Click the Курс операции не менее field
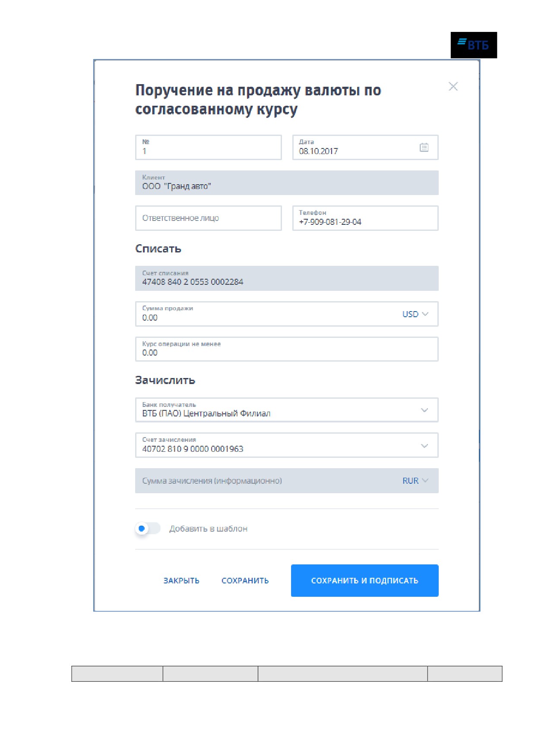Viewport: 535px width, 756px height. [x=287, y=349]
